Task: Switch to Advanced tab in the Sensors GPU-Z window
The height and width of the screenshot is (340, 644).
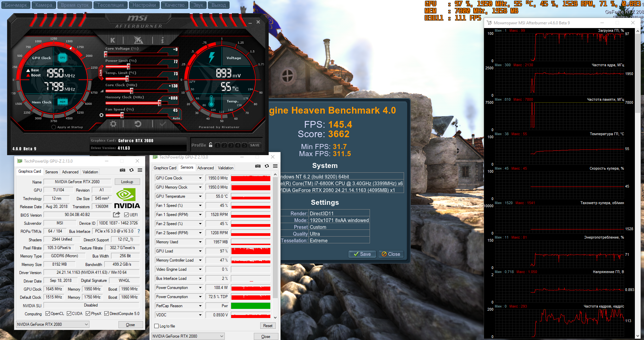Action: click(x=206, y=168)
